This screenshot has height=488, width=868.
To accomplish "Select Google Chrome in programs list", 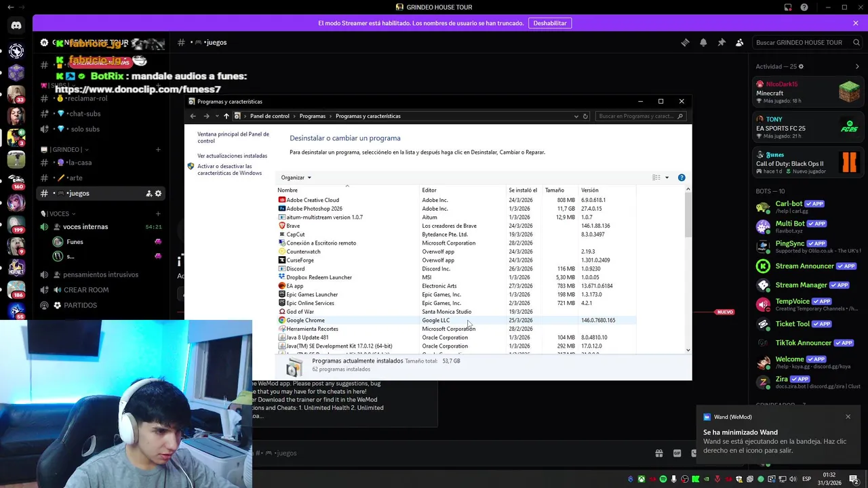I will point(456,320).
